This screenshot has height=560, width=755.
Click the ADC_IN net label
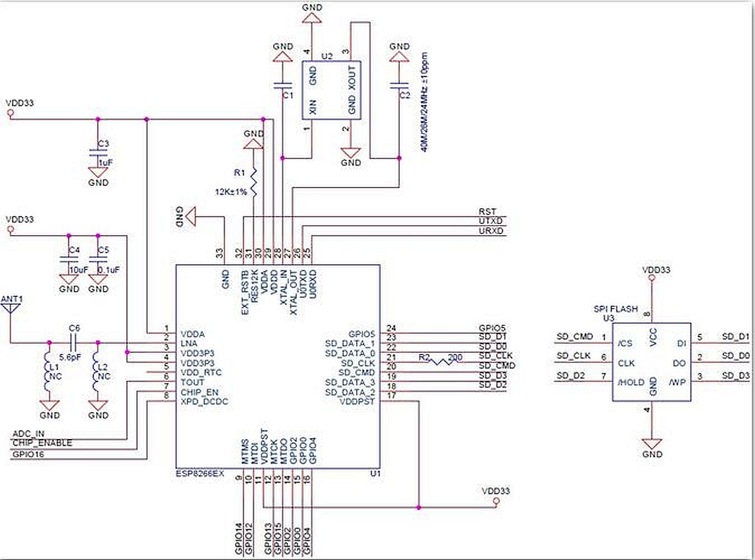[29, 434]
